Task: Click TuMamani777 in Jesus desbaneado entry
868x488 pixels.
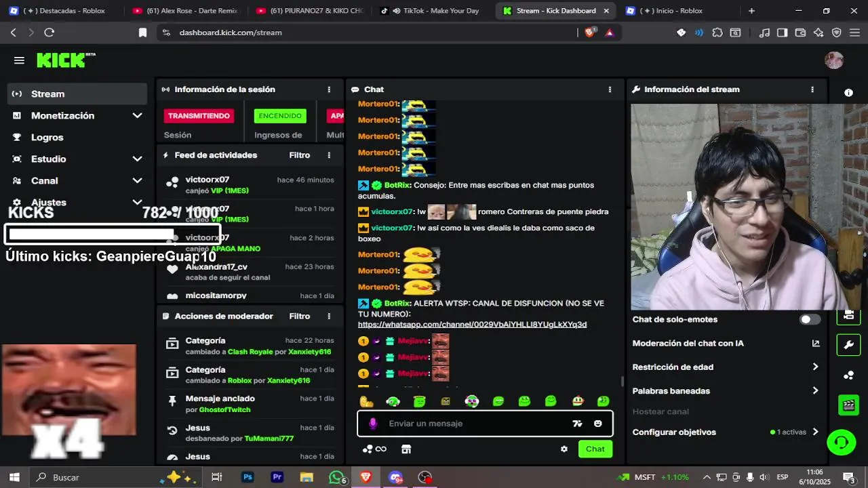Action: pyautogui.click(x=269, y=439)
